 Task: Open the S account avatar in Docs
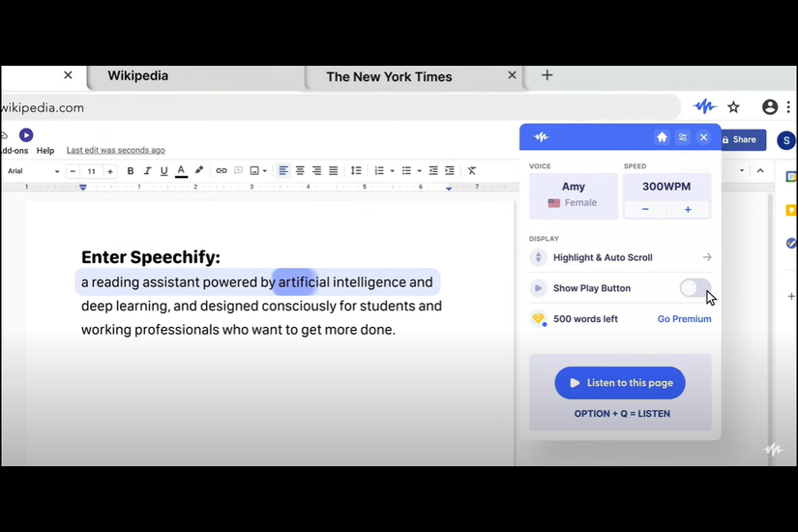point(785,140)
